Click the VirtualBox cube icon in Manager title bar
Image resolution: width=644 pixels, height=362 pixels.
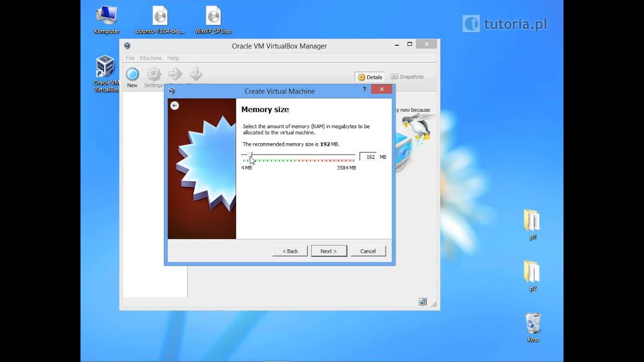127,46
